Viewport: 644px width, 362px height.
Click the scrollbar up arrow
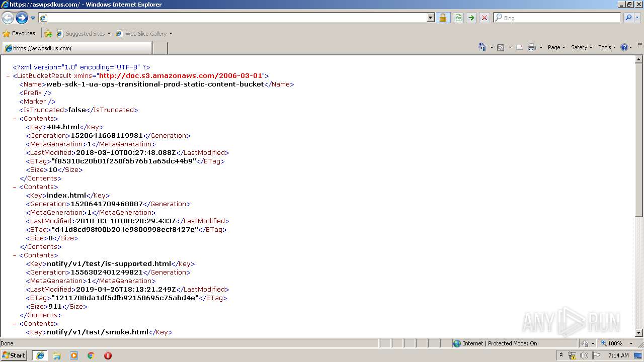[639, 59]
